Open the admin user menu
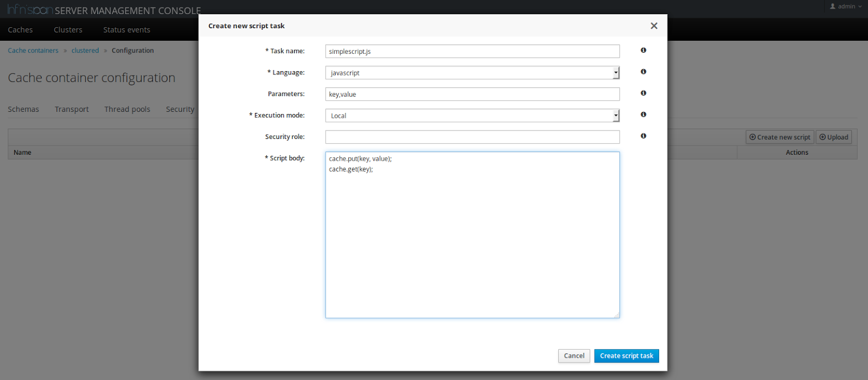Viewport: 868px width, 380px height. [846, 7]
